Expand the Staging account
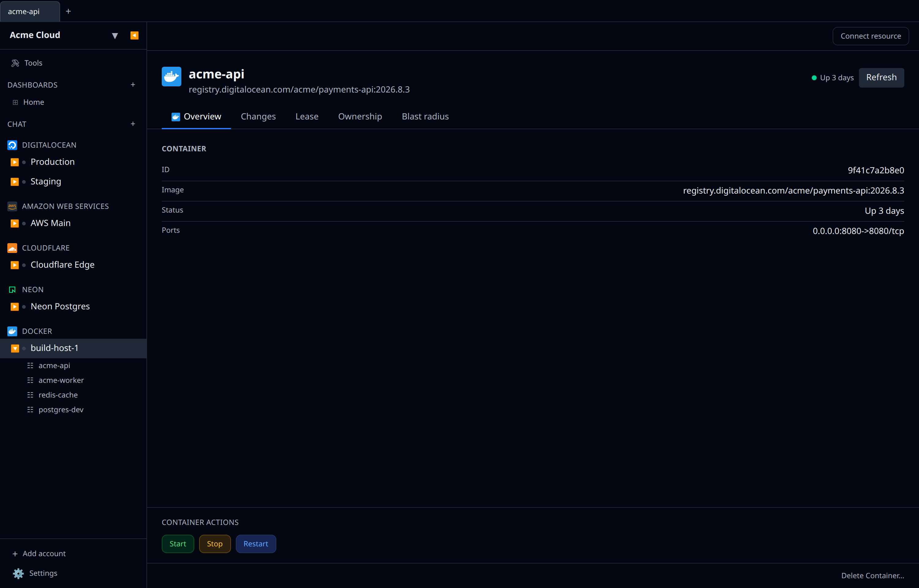The image size is (919, 588). coord(14,182)
